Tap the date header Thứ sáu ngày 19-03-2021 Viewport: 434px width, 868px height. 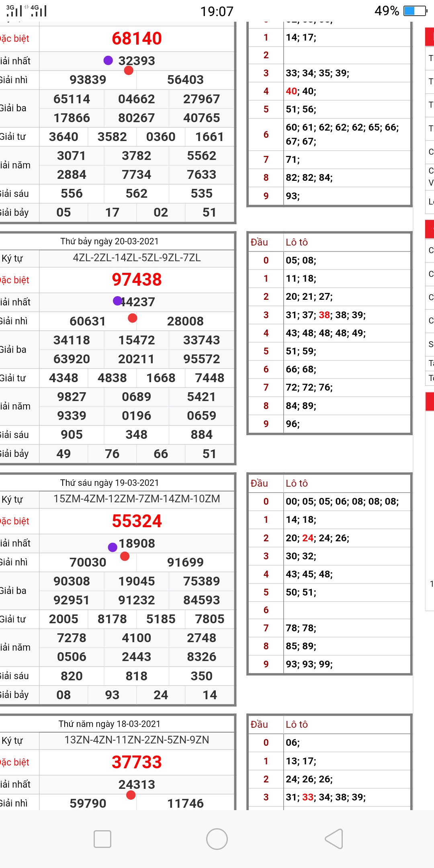coord(109,483)
